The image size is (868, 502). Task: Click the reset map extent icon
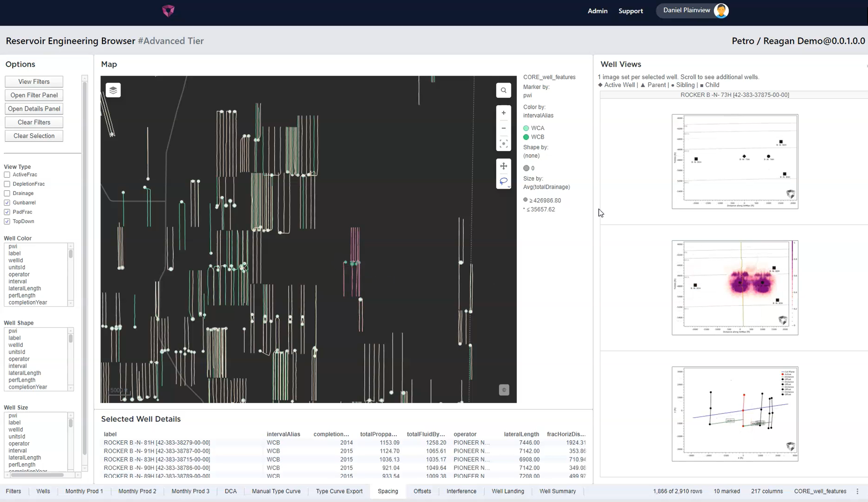pos(503,143)
